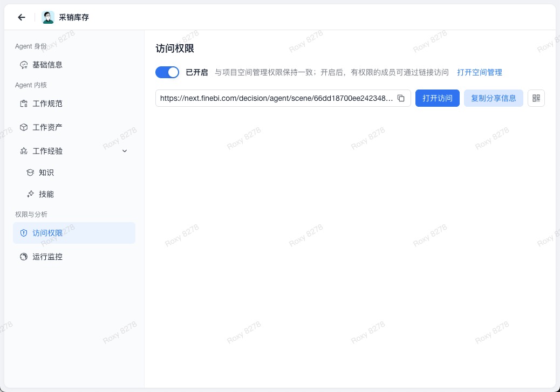
Task: Select the 访问权限 shield icon
Action: (24, 233)
